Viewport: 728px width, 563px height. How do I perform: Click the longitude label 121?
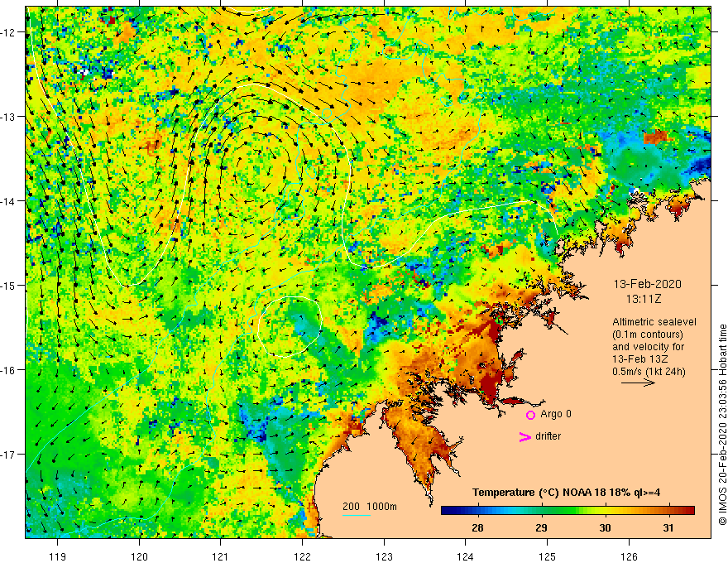tap(221, 556)
